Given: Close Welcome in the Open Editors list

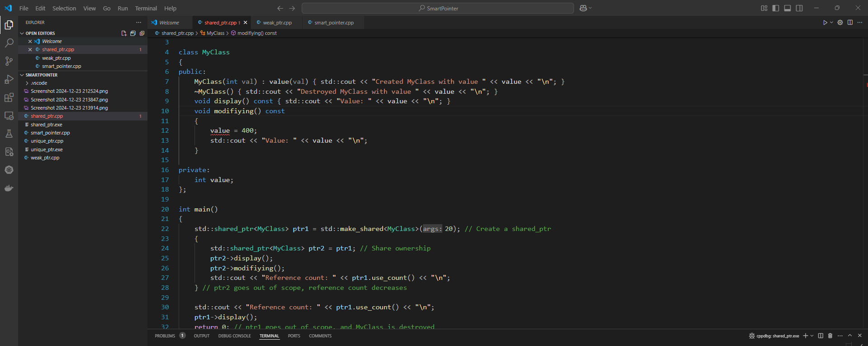Looking at the screenshot, I should (30, 41).
